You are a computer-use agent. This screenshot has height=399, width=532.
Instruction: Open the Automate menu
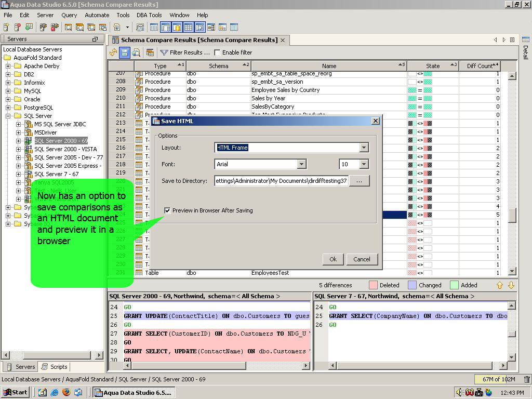tap(97, 15)
